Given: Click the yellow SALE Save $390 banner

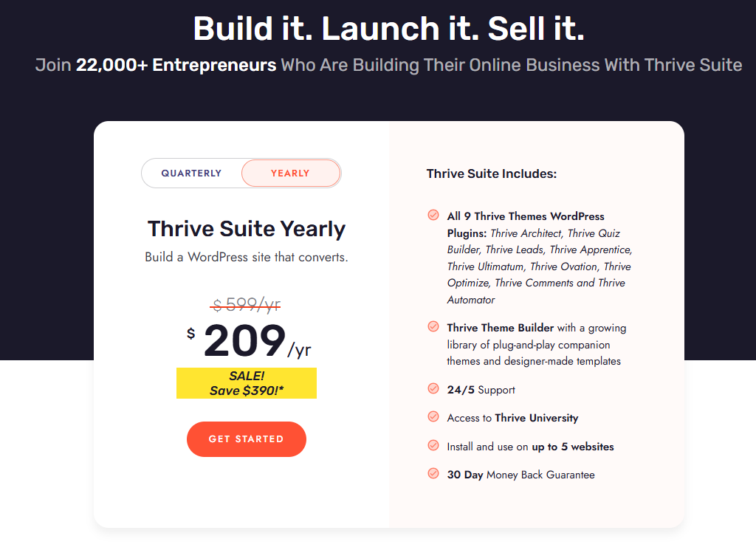Looking at the screenshot, I should pyautogui.click(x=247, y=383).
